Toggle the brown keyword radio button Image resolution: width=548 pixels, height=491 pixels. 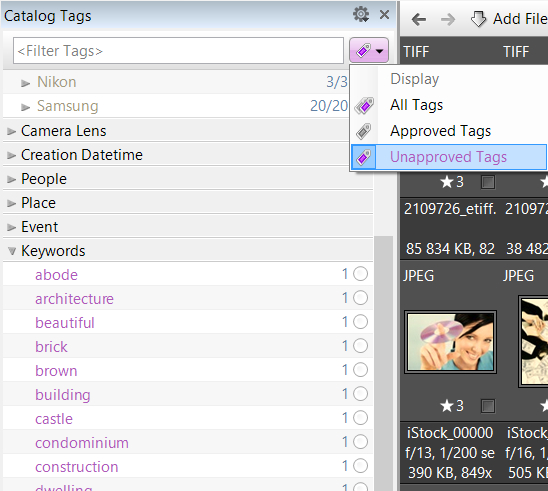(360, 370)
